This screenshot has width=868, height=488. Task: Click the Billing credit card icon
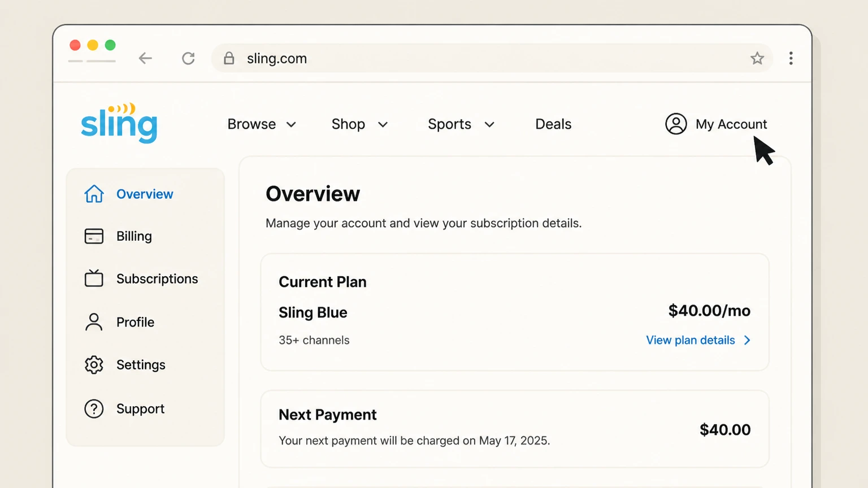94,236
